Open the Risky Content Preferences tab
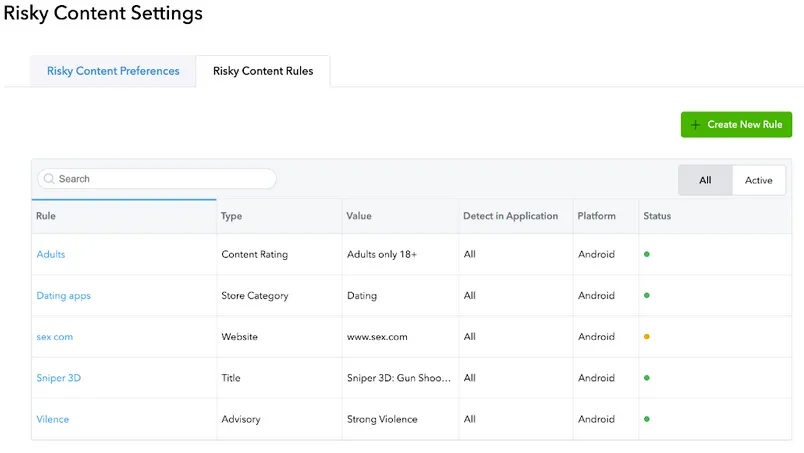 pyautogui.click(x=113, y=71)
